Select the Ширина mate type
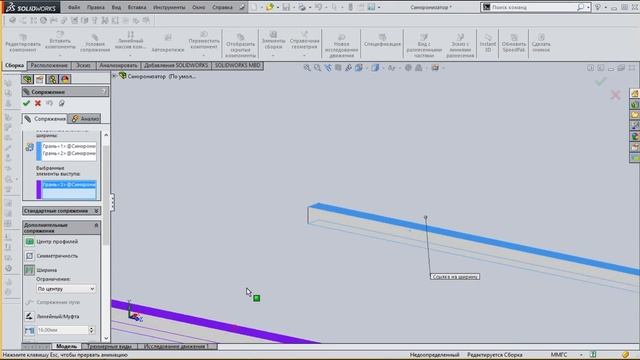This screenshot has width=640, height=360. (41, 270)
